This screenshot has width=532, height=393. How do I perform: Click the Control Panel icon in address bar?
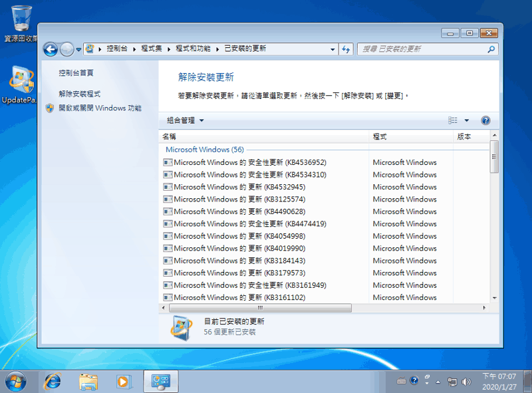90,49
